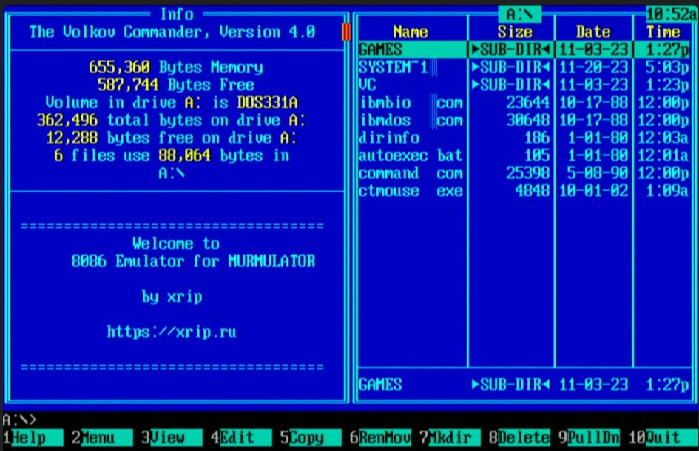This screenshot has width=699, height=451.
Task: Select the VC directory
Action: tap(524, 85)
